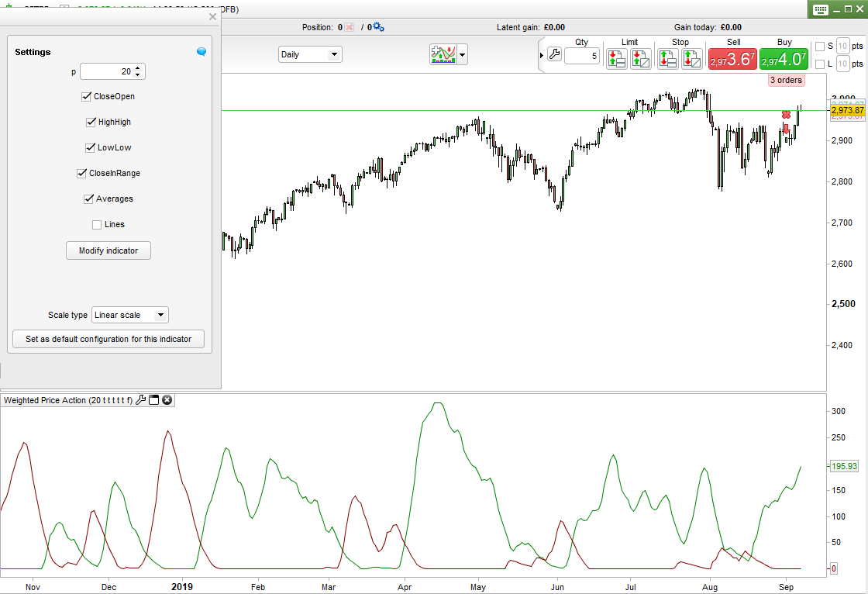The image size is (868, 594).
Task: Open the Weighted Price Action wrench settings
Action: coord(140,400)
